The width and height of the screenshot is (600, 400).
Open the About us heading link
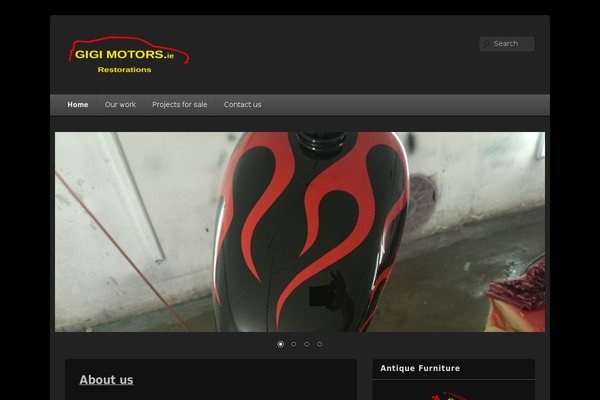click(106, 380)
